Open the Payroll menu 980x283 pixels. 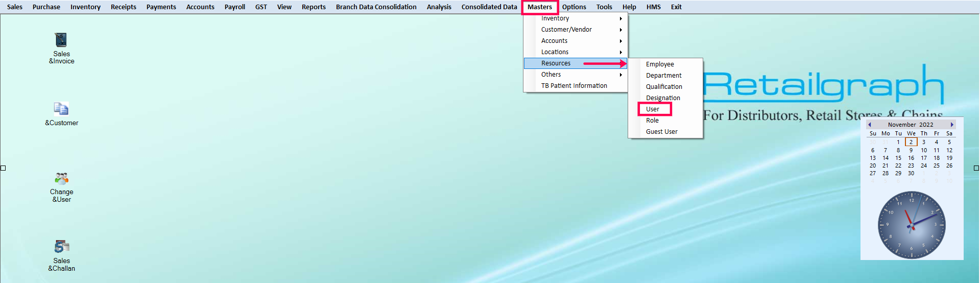[235, 7]
